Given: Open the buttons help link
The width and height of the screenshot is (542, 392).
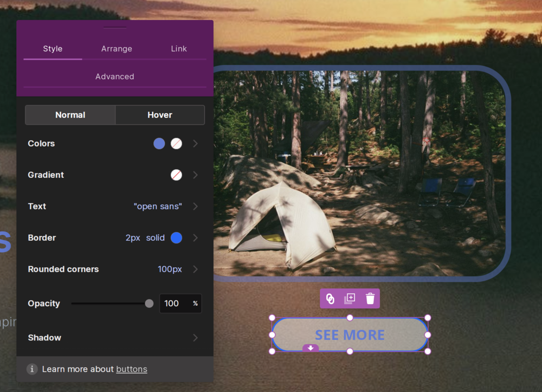Looking at the screenshot, I should [132, 369].
